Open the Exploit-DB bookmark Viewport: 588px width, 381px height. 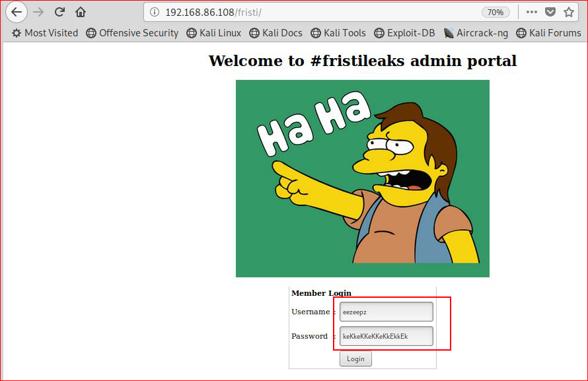coord(404,33)
